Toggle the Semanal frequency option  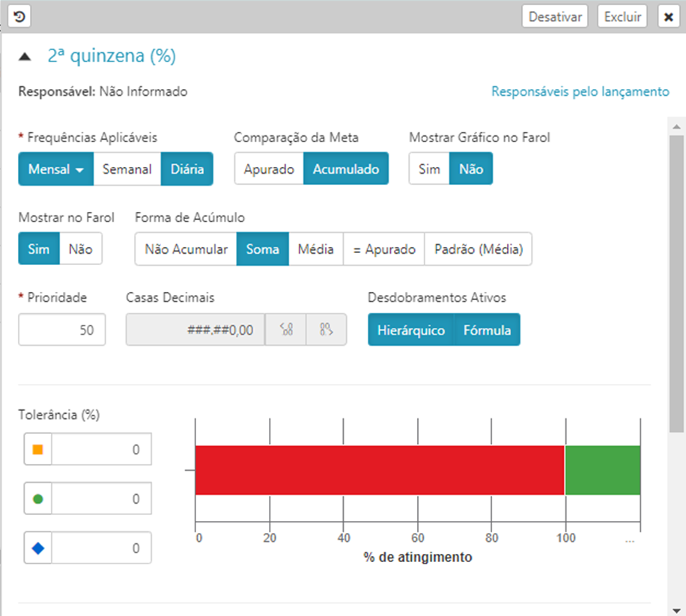127,168
